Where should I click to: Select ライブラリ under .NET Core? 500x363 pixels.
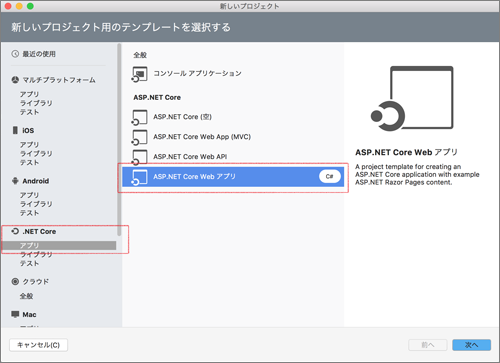36,254
